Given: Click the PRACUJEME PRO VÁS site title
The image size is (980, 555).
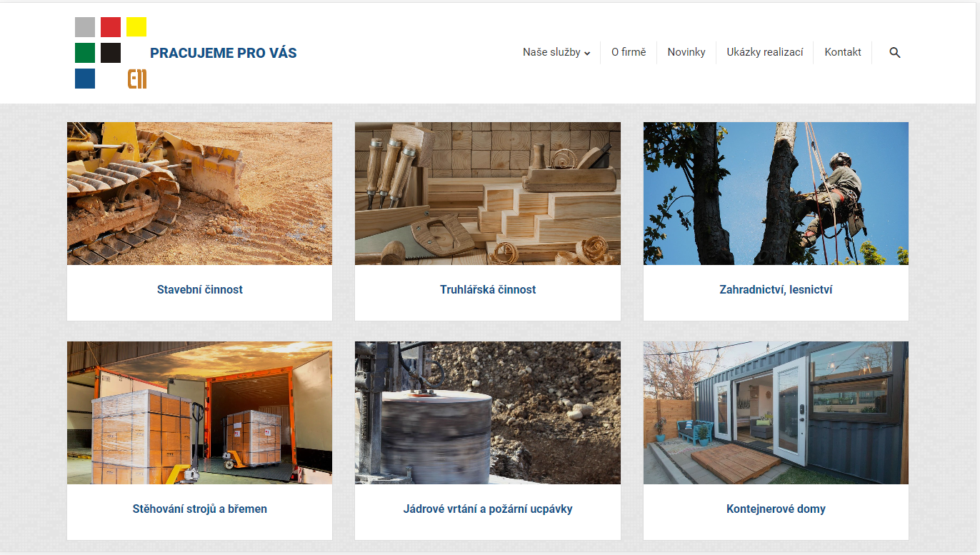Looking at the screenshot, I should (224, 53).
